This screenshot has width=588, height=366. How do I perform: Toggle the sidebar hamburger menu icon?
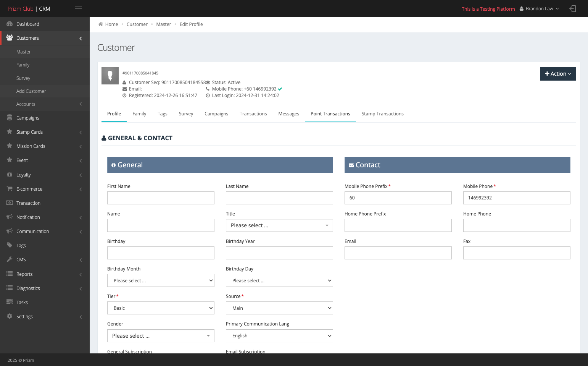tap(78, 8)
